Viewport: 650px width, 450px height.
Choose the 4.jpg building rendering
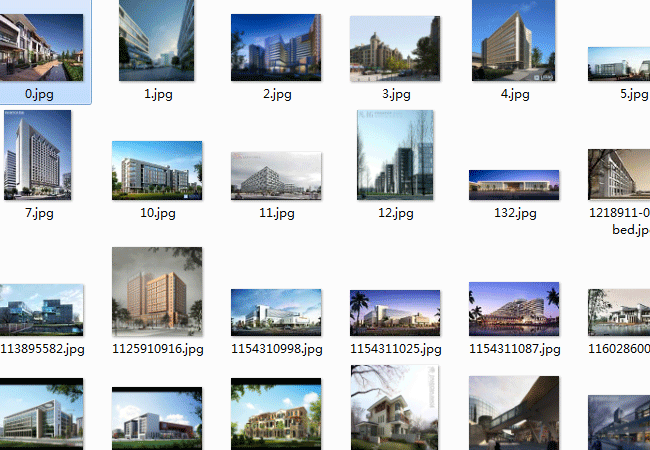tap(513, 41)
